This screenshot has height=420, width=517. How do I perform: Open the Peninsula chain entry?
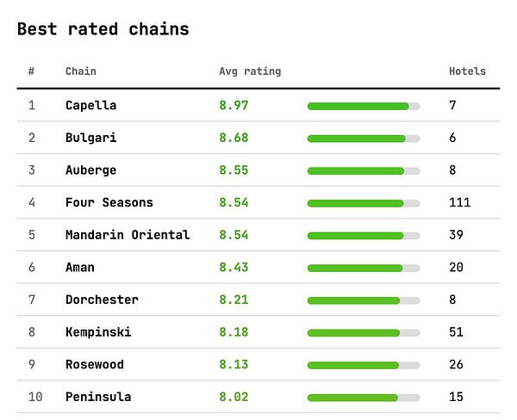(x=98, y=397)
